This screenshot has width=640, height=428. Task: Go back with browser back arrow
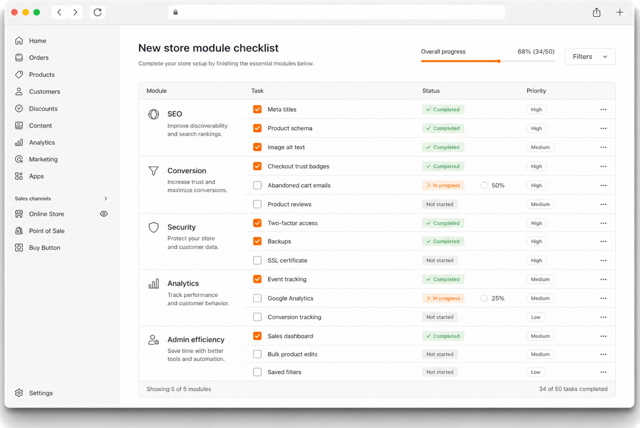[x=60, y=12]
